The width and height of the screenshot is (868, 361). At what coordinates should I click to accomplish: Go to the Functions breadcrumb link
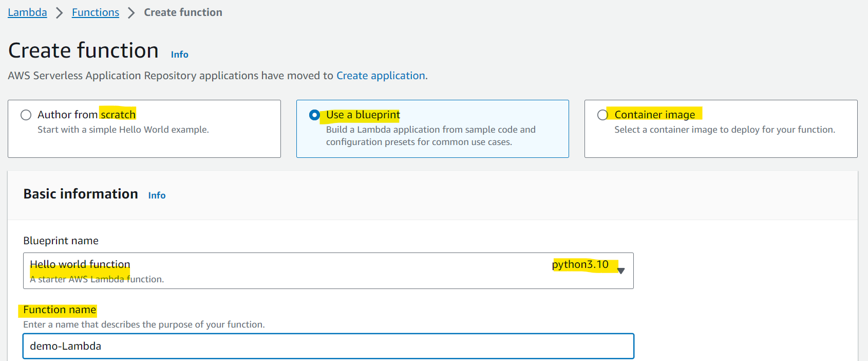(x=96, y=12)
